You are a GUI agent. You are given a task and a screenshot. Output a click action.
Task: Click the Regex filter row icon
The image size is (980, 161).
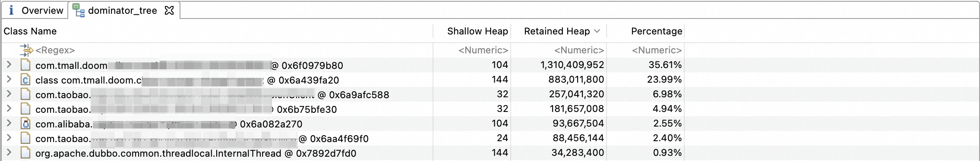(26, 50)
